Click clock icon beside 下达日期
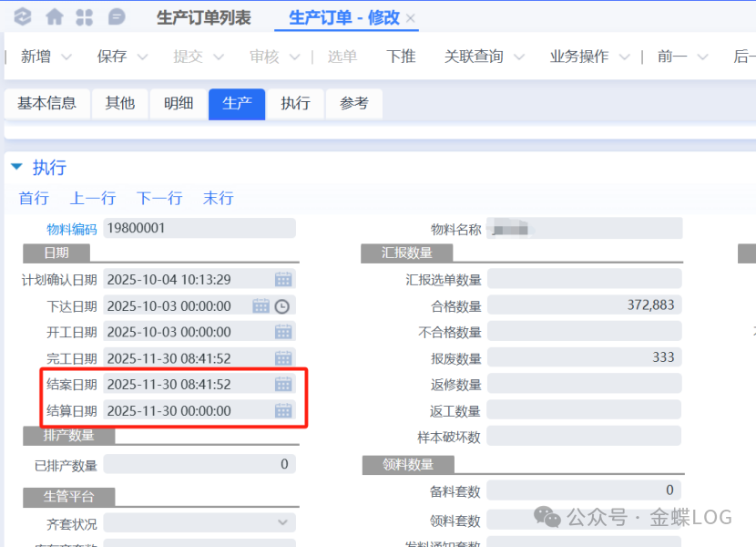The height and width of the screenshot is (547, 756). point(282,306)
